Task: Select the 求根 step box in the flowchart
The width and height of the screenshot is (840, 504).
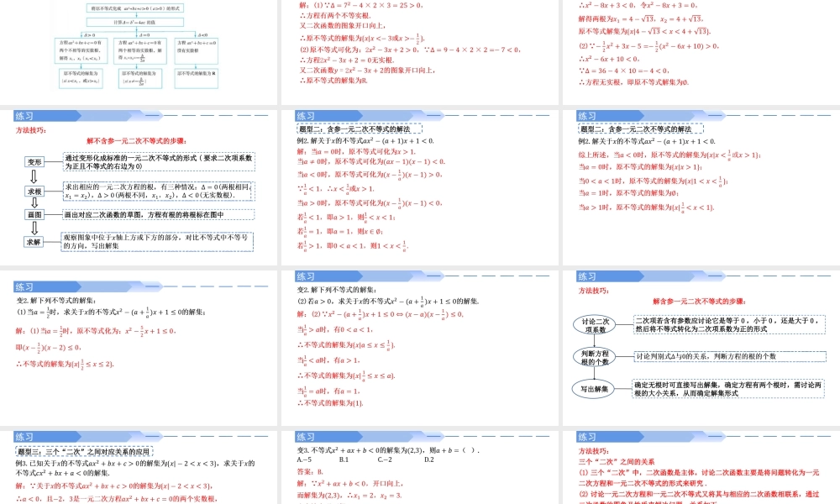Action: coord(34,192)
